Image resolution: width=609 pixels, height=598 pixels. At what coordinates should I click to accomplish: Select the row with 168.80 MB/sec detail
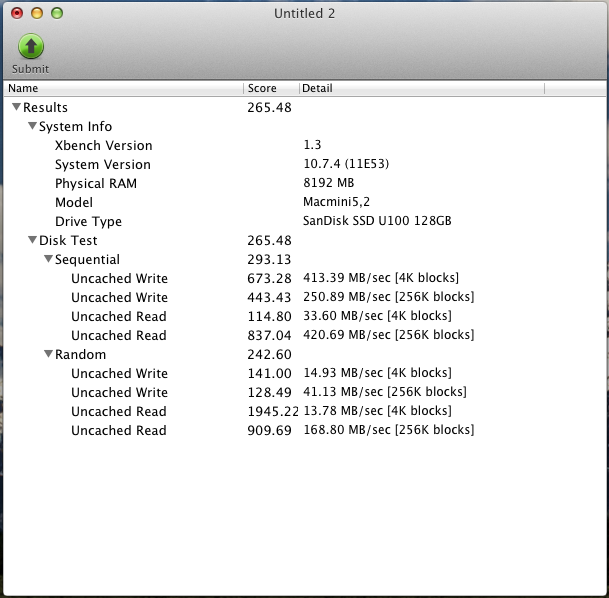304,430
